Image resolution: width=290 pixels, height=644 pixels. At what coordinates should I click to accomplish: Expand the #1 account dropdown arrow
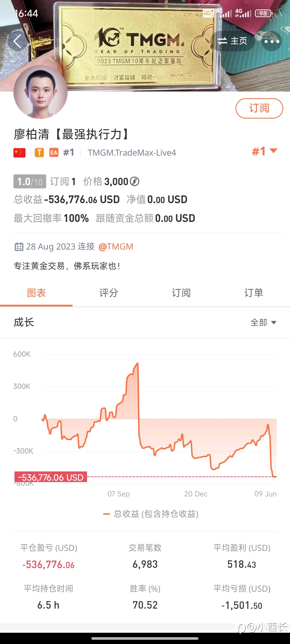(273, 151)
